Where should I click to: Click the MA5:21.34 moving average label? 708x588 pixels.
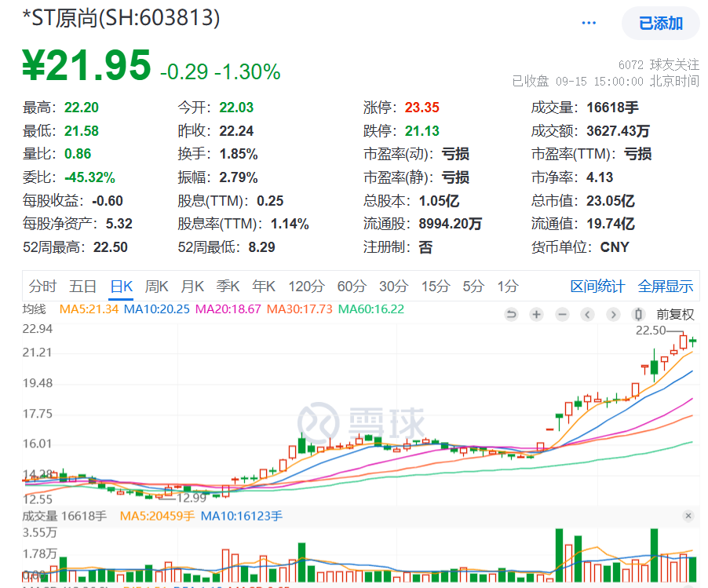[89, 309]
